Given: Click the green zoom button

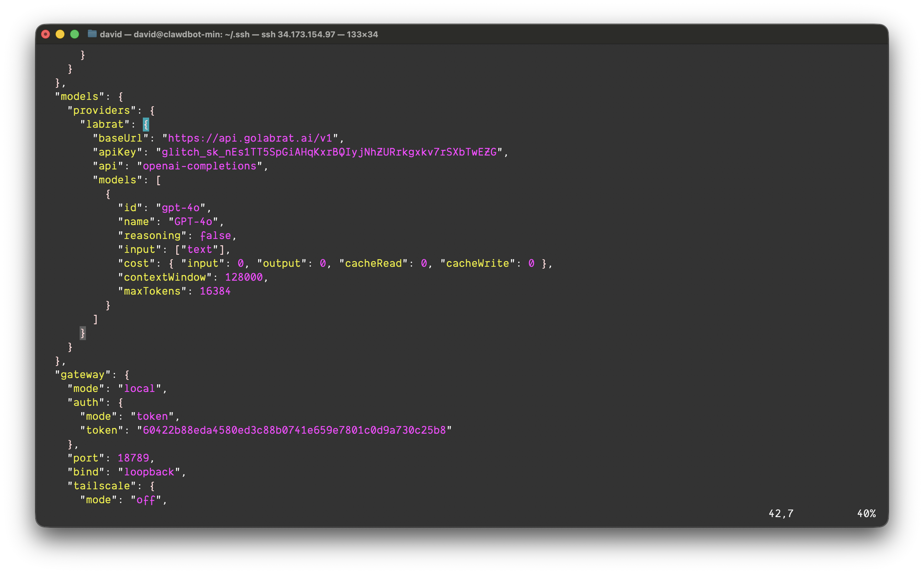Looking at the screenshot, I should [x=74, y=34].
